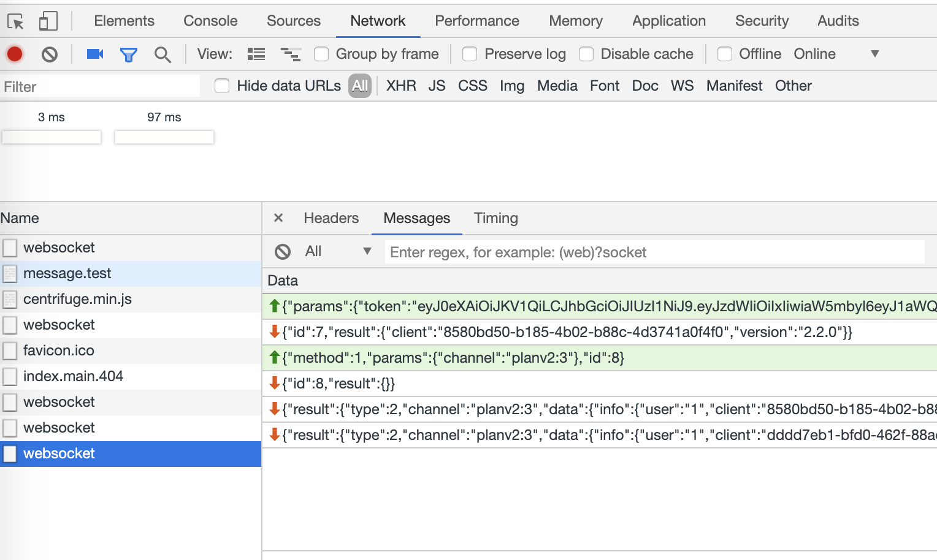Viewport: 937px width, 560px height.
Task: Switch view to use large request rows
Action: tap(256, 54)
